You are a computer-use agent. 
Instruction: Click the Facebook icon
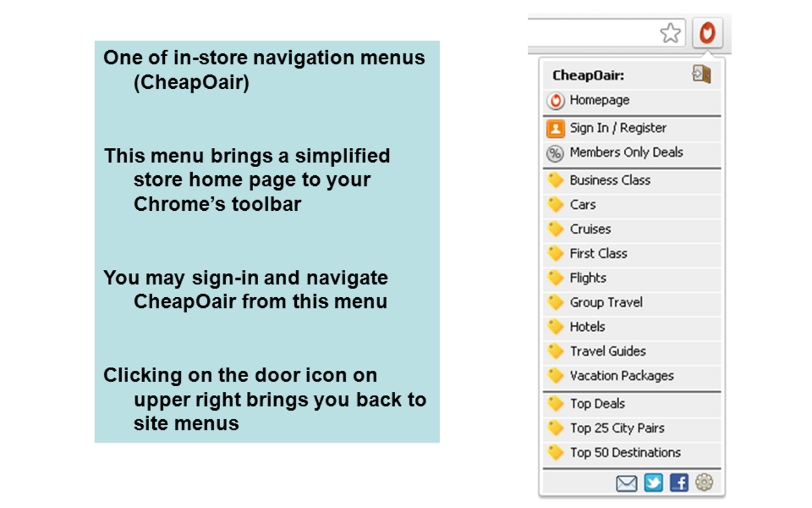(679, 483)
